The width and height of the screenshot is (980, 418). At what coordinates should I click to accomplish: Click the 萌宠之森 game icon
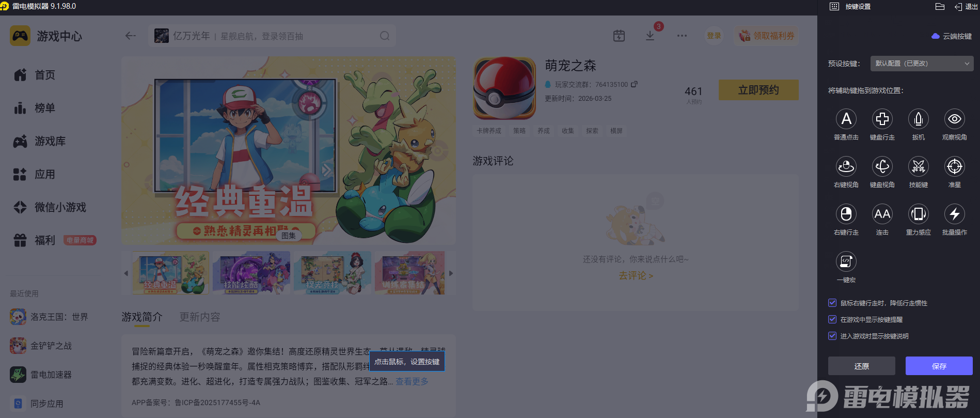[504, 88]
